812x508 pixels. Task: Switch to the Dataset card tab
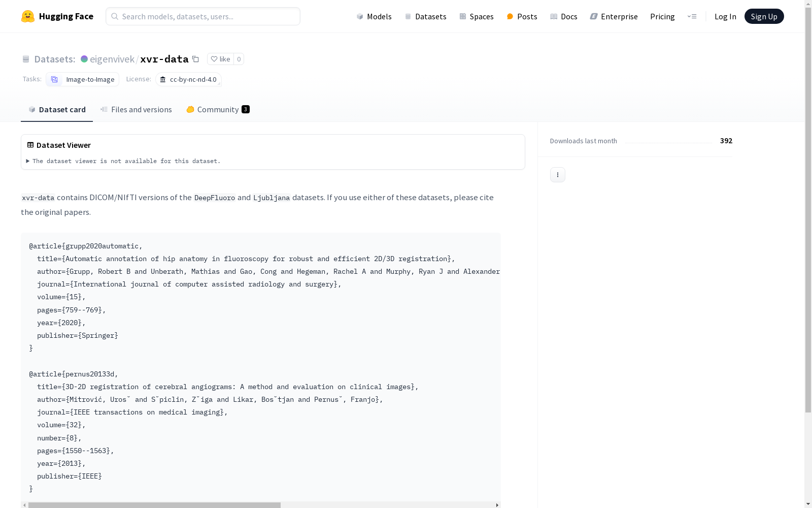click(57, 109)
